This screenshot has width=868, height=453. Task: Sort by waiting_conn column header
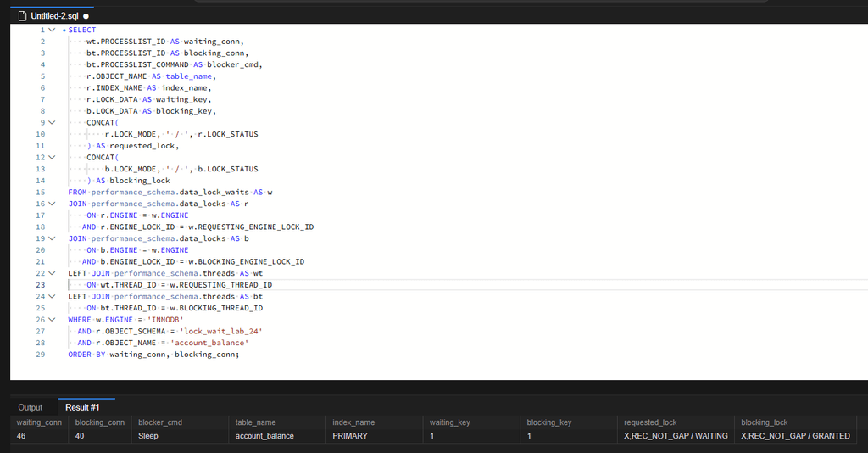coord(39,422)
